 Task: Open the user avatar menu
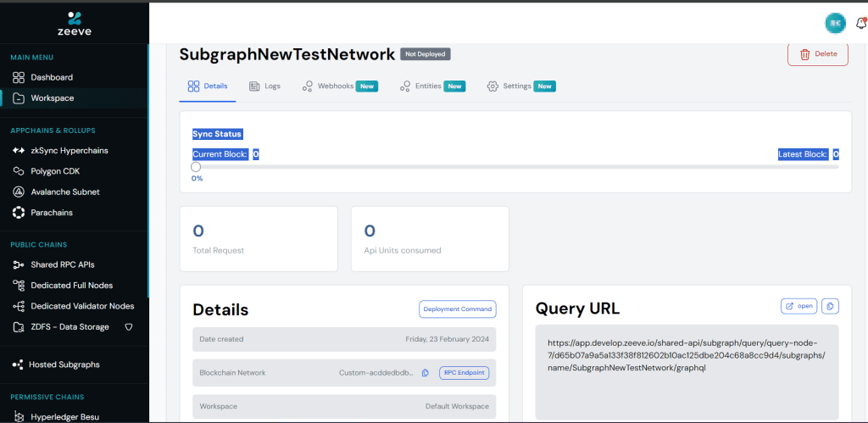coord(835,23)
